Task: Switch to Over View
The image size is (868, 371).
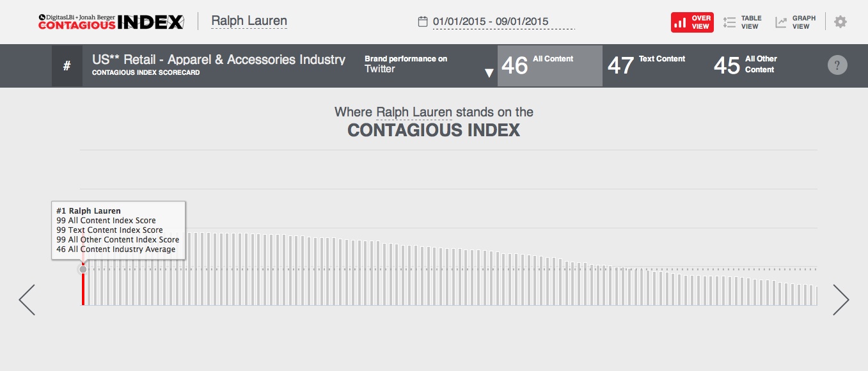Action: tap(692, 22)
